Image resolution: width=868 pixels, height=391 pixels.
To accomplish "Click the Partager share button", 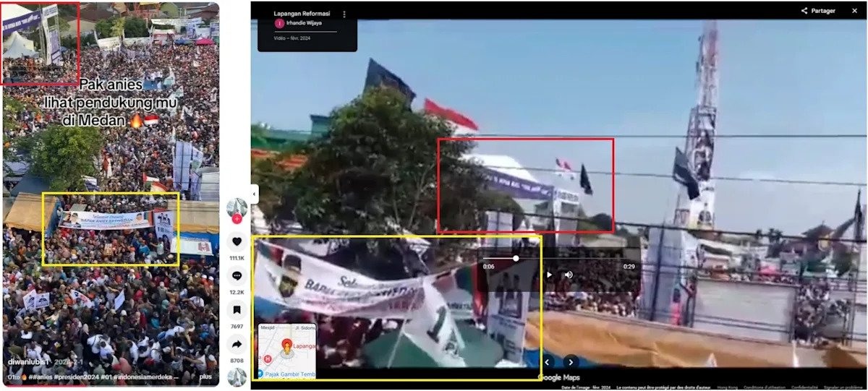I will tap(818, 11).
